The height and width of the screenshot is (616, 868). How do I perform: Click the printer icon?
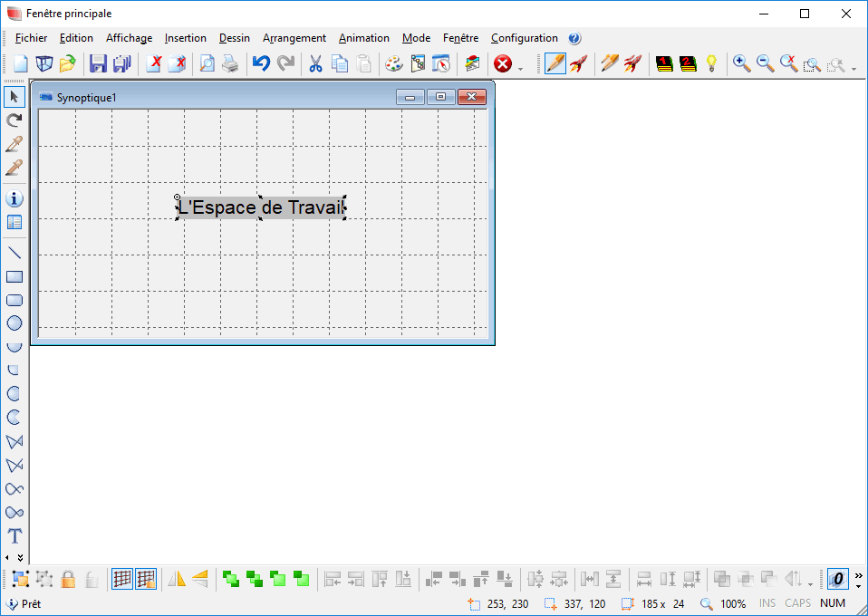coord(230,63)
